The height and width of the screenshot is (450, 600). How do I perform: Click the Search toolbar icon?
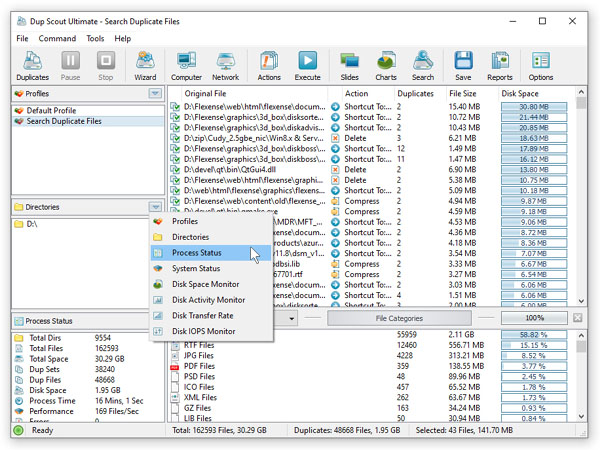[423, 66]
